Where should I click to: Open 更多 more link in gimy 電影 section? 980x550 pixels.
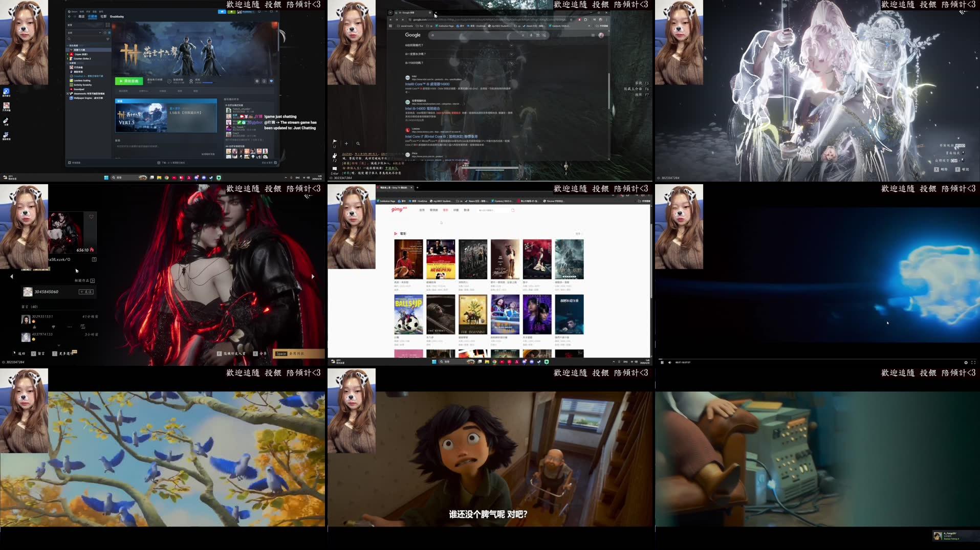click(x=578, y=234)
